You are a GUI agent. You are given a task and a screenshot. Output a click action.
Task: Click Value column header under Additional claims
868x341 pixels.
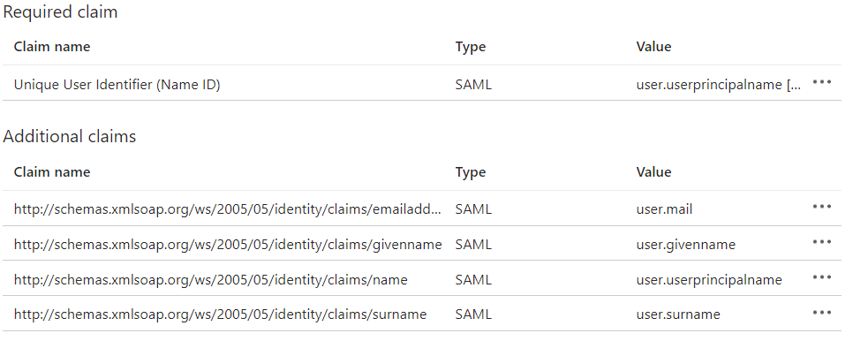pyautogui.click(x=653, y=172)
